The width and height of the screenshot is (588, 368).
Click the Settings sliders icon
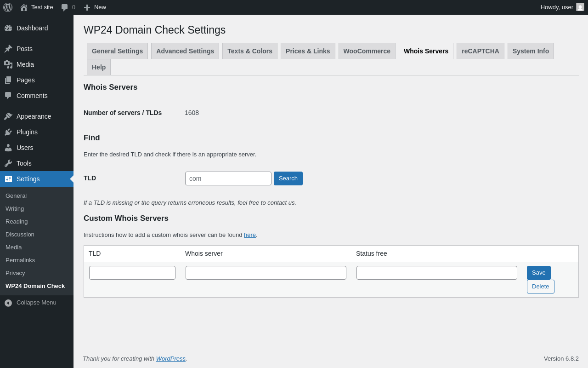tap(8, 179)
